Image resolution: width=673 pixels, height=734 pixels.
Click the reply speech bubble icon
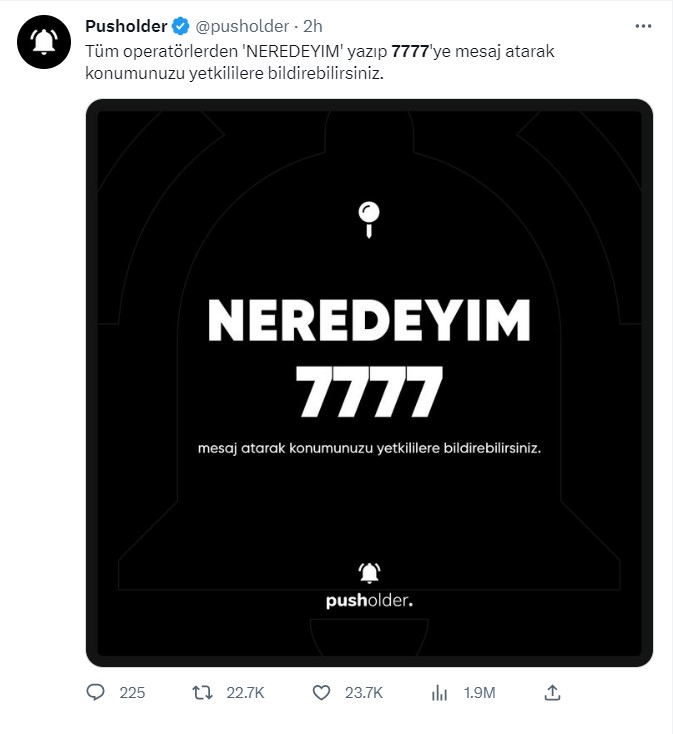click(96, 692)
